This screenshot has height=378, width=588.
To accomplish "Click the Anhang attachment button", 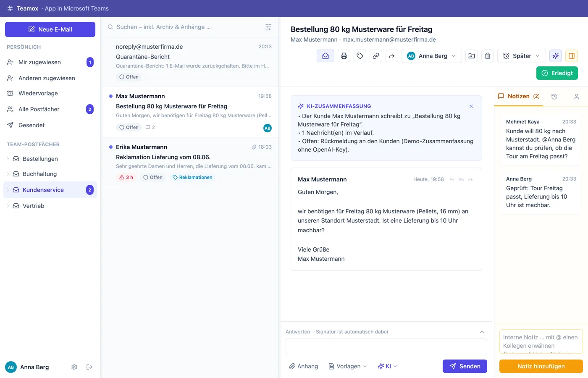I will 304,366.
